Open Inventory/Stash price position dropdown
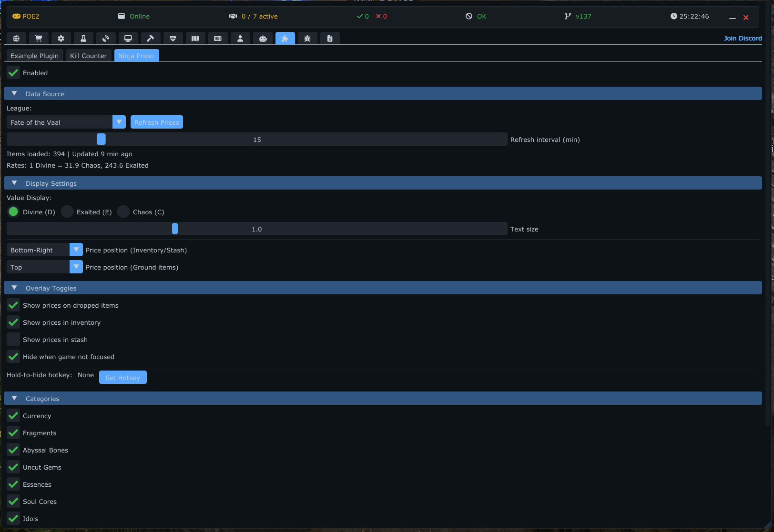774x532 pixels. click(45, 250)
